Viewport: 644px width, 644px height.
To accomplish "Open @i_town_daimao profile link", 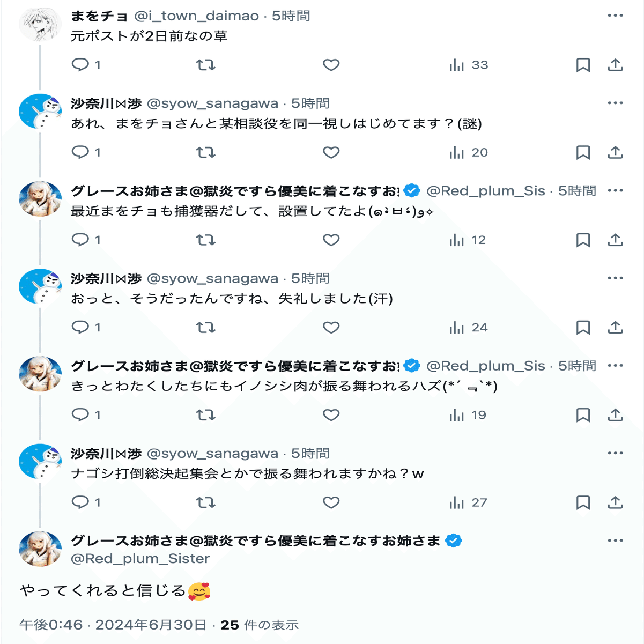I will click(x=196, y=16).
